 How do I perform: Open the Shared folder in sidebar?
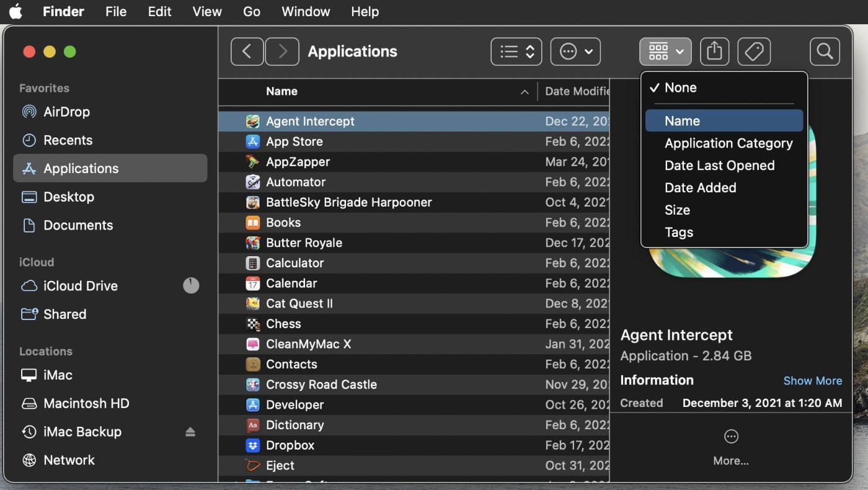(x=110, y=314)
